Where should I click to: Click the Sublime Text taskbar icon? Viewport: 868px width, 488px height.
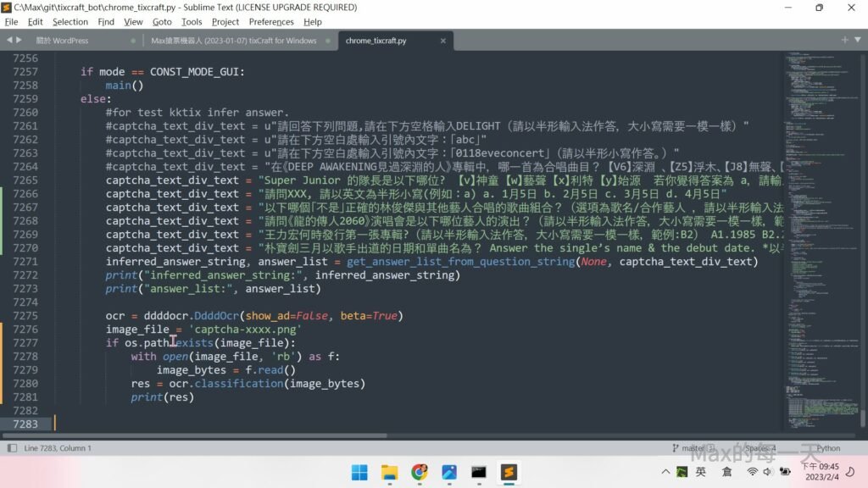click(x=509, y=472)
